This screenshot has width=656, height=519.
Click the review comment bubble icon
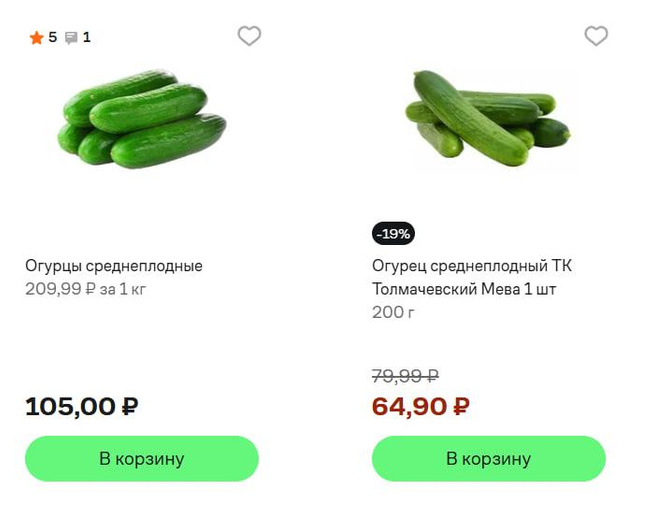(x=71, y=38)
